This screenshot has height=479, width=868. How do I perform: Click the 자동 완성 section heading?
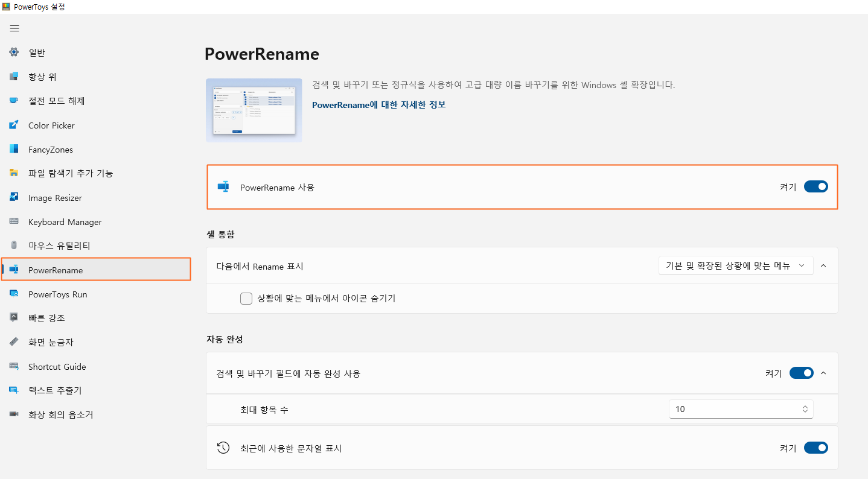coord(225,339)
